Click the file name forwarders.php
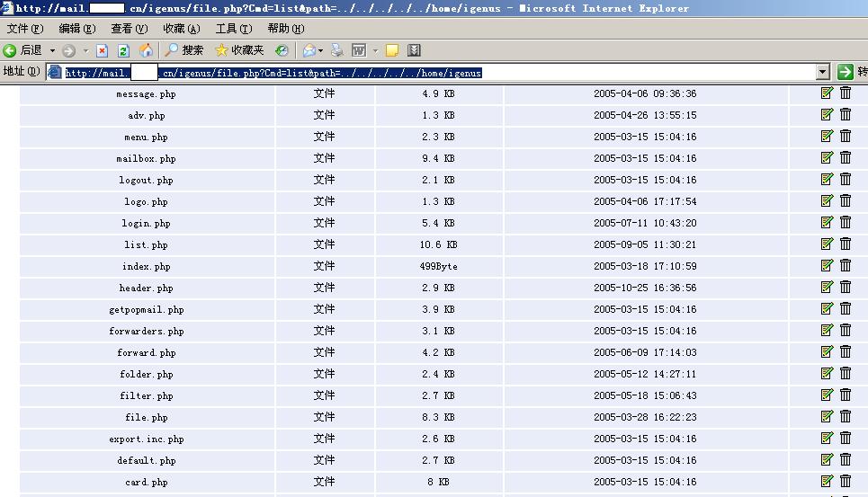The width and height of the screenshot is (868, 497). coord(146,331)
